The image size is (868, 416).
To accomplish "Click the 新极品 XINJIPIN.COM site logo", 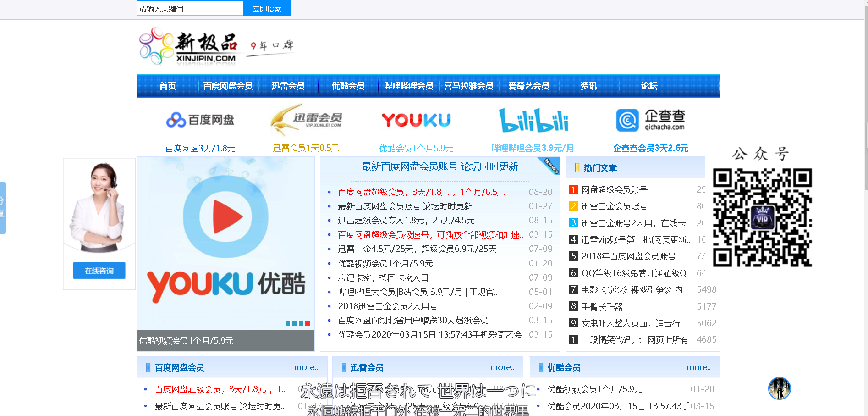I will [187, 46].
